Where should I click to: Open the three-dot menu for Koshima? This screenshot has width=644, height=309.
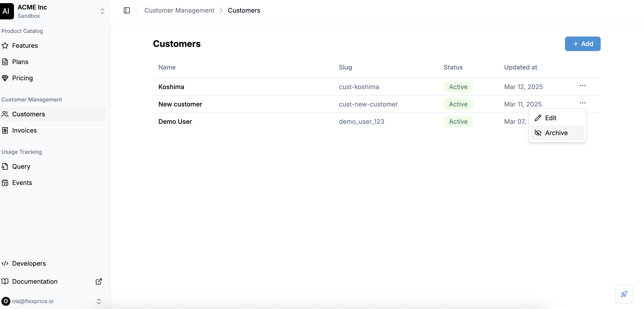click(583, 86)
